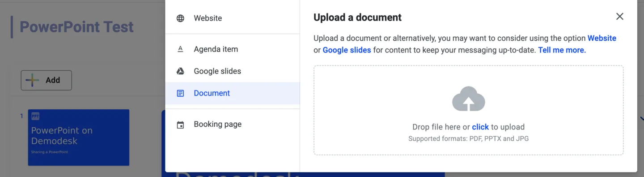Click the calendar icon for Booking page
The image size is (644, 177).
pos(180,125)
